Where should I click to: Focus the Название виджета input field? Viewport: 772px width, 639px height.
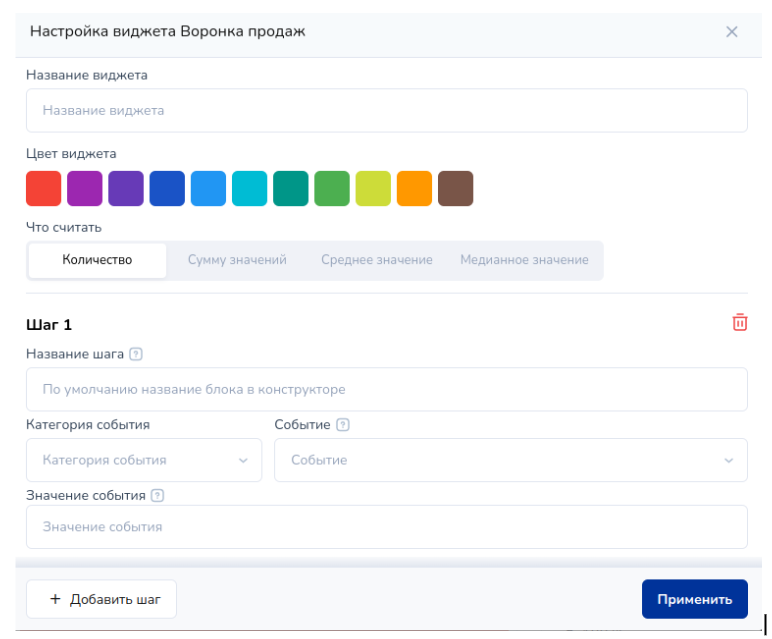[386, 111]
